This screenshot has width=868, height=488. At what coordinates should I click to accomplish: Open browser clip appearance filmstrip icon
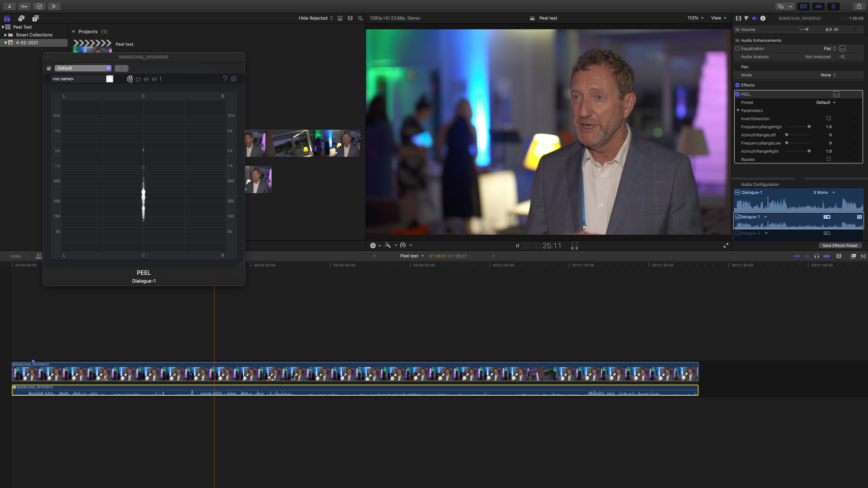[350, 18]
